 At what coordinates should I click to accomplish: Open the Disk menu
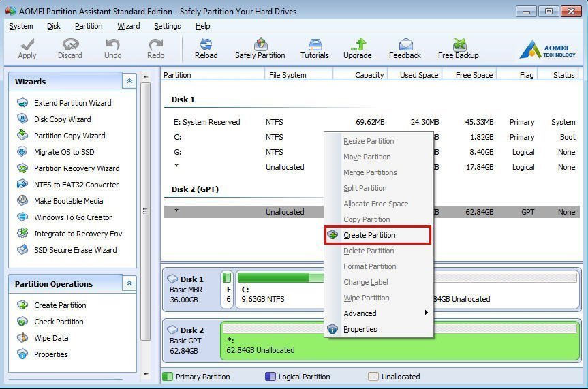tap(54, 27)
